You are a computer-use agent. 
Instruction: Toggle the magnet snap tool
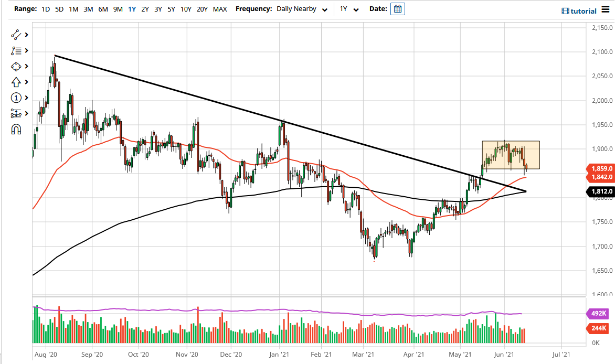[16, 129]
